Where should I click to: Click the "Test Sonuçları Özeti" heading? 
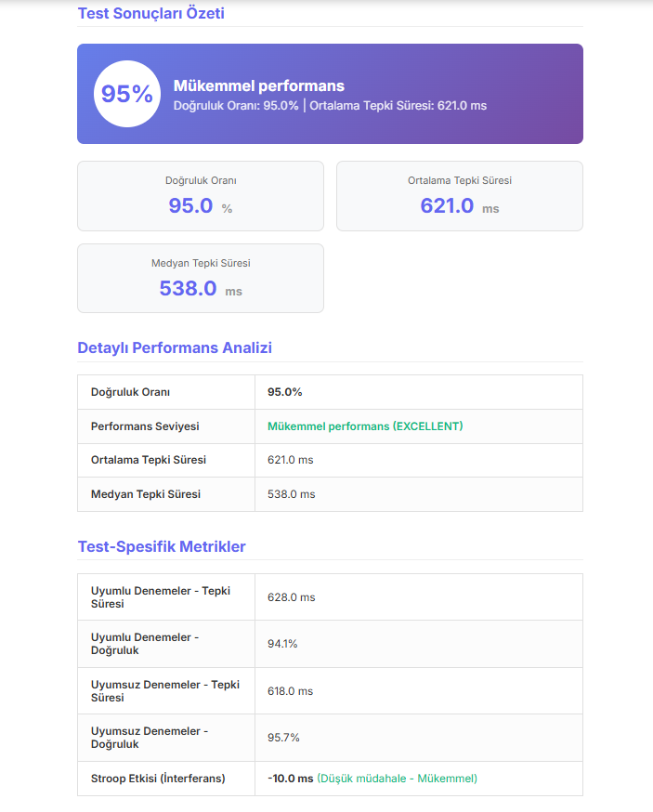(150, 13)
